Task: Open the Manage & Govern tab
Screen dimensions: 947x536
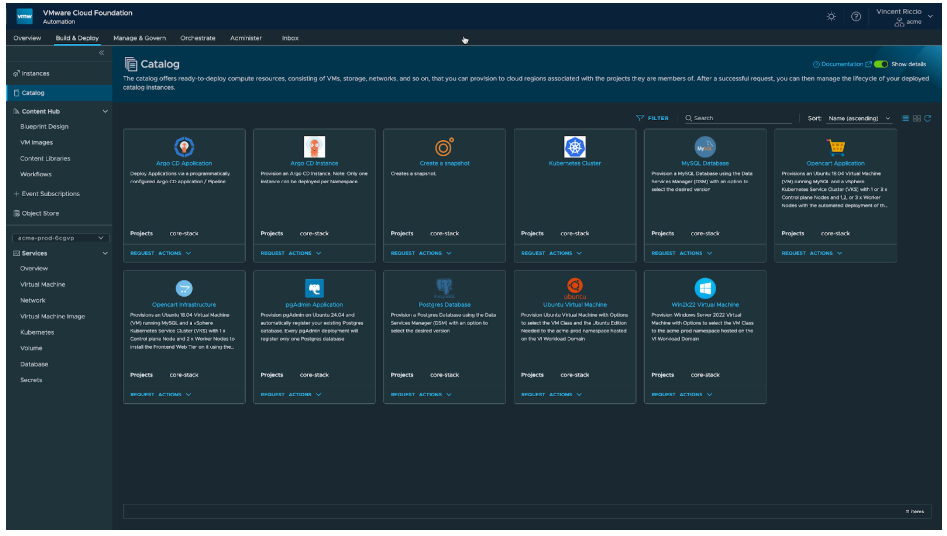Action: click(x=140, y=38)
